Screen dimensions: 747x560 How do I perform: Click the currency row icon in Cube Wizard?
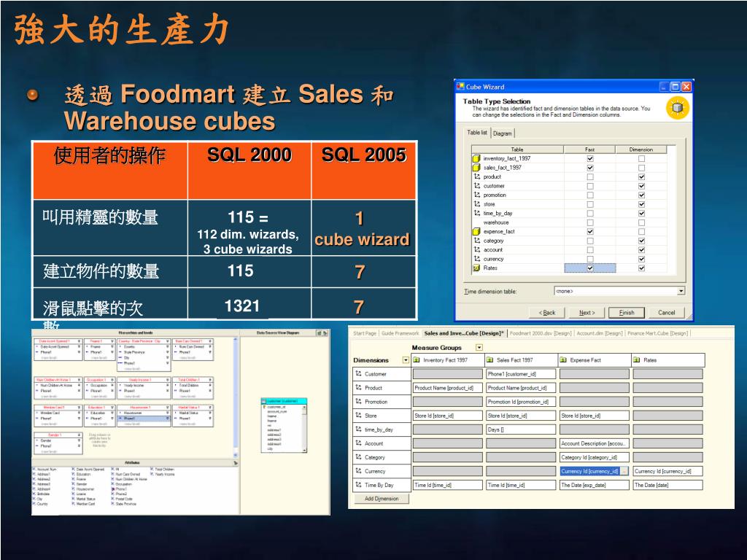[476, 259]
